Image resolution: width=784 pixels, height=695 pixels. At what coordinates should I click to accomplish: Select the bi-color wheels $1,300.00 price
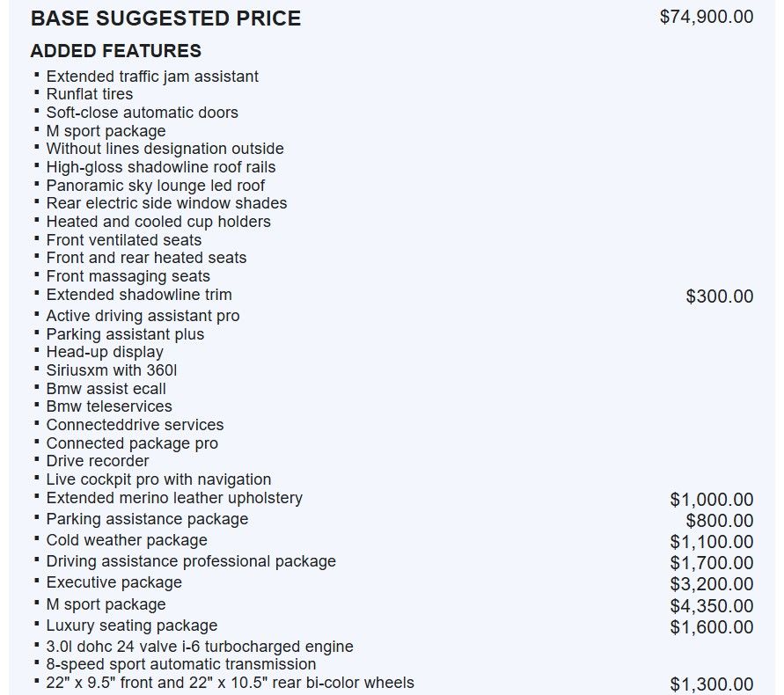point(712,684)
